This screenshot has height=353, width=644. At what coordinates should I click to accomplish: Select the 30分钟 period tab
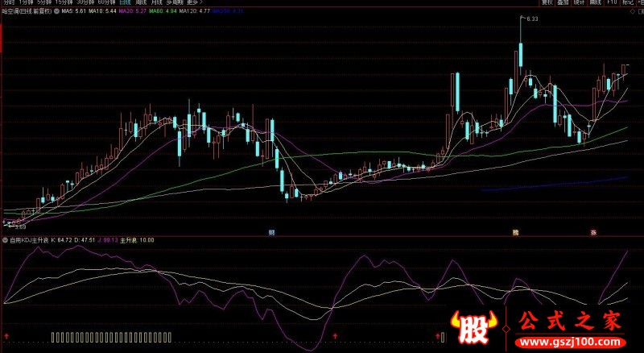85,2
